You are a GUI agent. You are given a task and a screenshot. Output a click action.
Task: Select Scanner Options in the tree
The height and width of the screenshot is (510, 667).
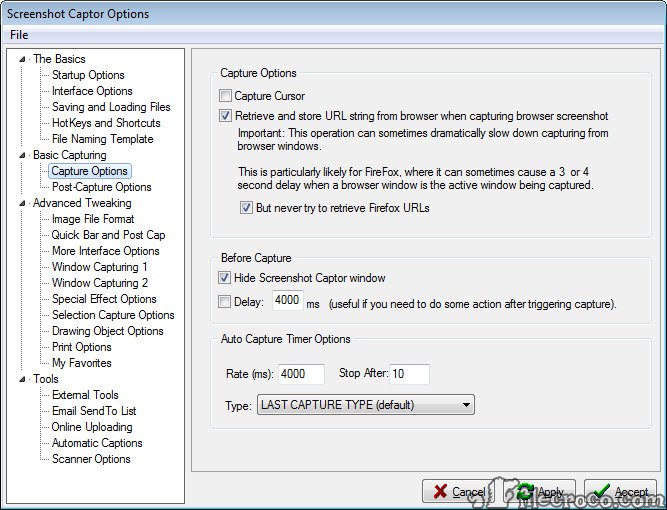coord(91,459)
